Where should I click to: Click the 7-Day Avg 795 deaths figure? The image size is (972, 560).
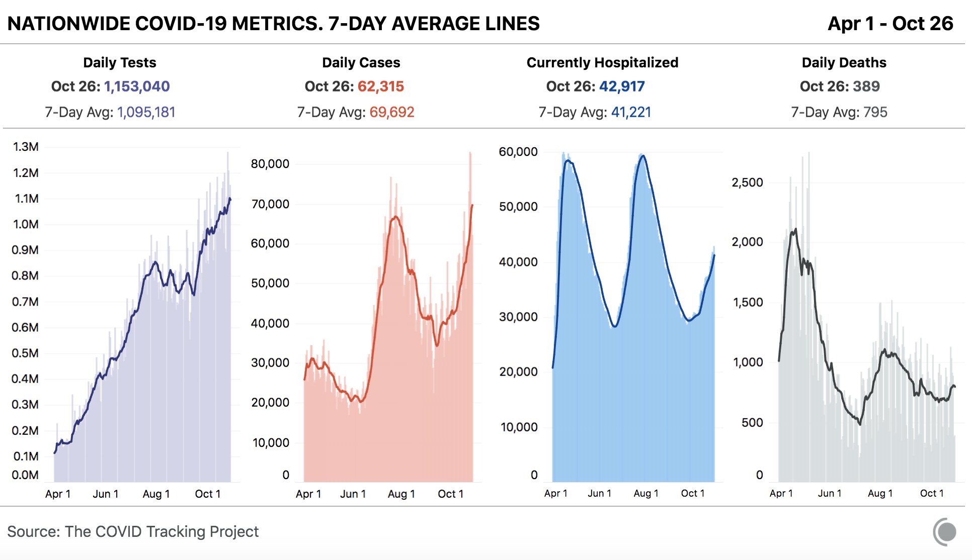875,112
